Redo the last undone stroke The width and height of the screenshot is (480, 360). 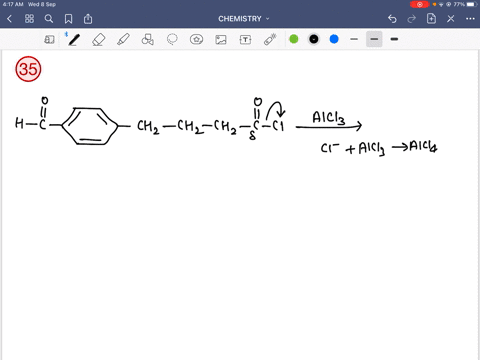click(412, 19)
